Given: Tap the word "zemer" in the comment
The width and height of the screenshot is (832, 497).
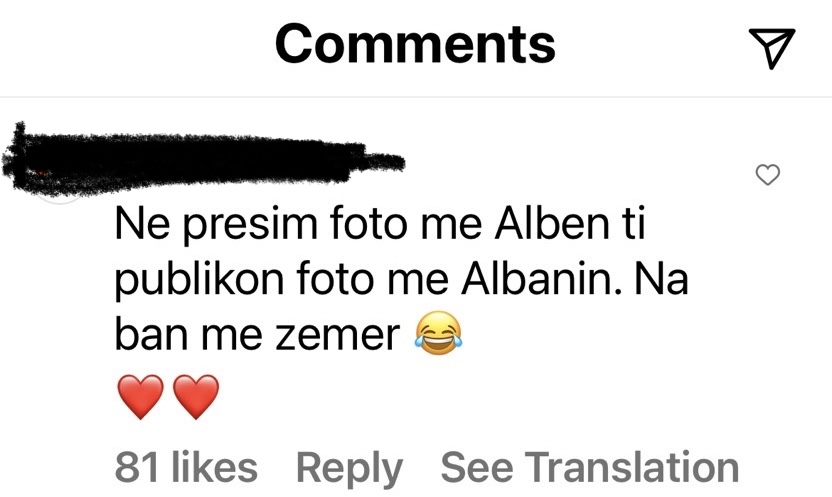Looking at the screenshot, I should pyautogui.click(x=337, y=335).
